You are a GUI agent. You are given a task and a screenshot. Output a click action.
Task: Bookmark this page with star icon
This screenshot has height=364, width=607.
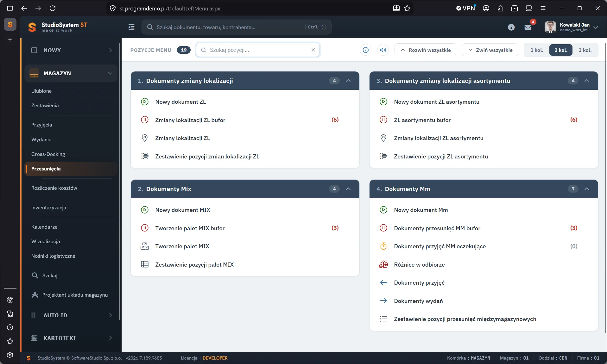point(407,8)
